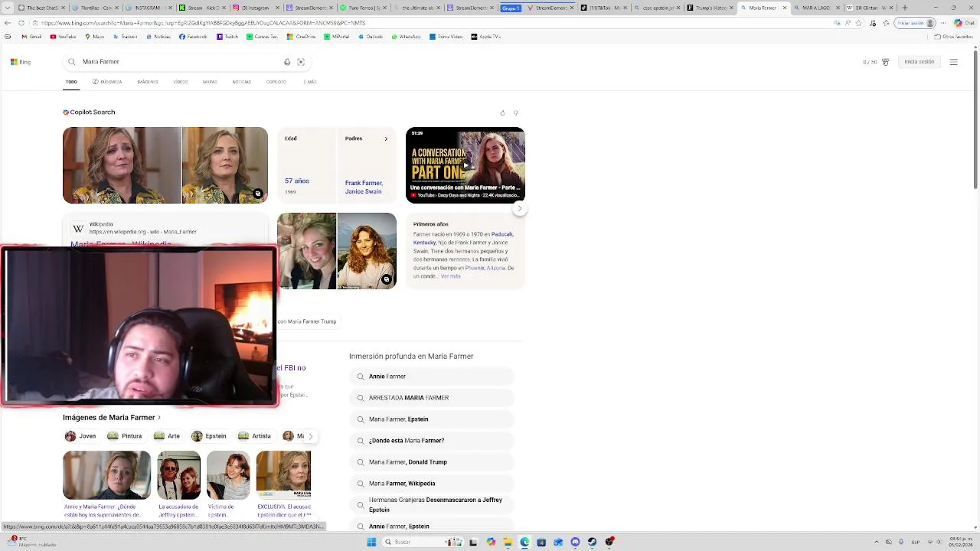
Task: Click the voice search microphone icon
Action: click(287, 62)
